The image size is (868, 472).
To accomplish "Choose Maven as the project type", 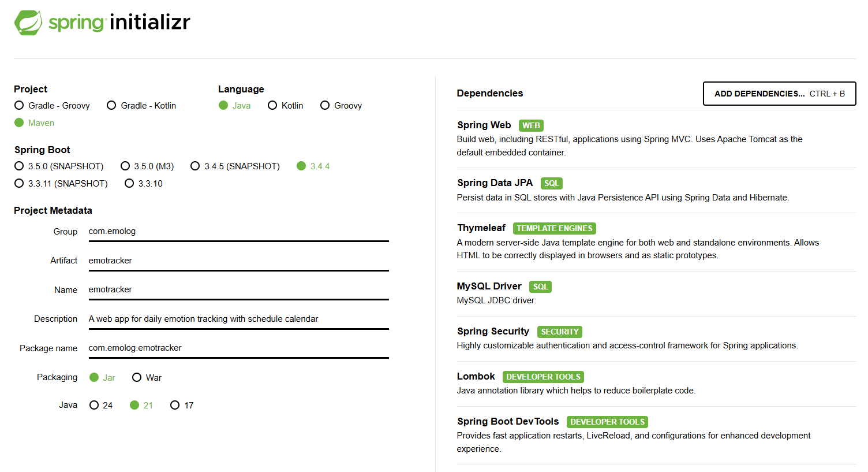I will 35,123.
